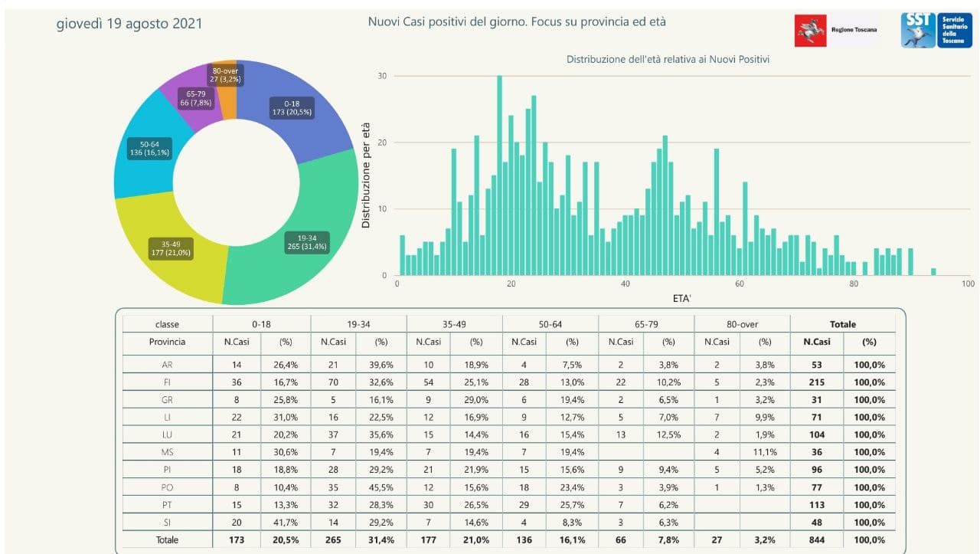Select the 65-79 purple donut slice
The width and height of the screenshot is (980, 554).
coord(190,97)
